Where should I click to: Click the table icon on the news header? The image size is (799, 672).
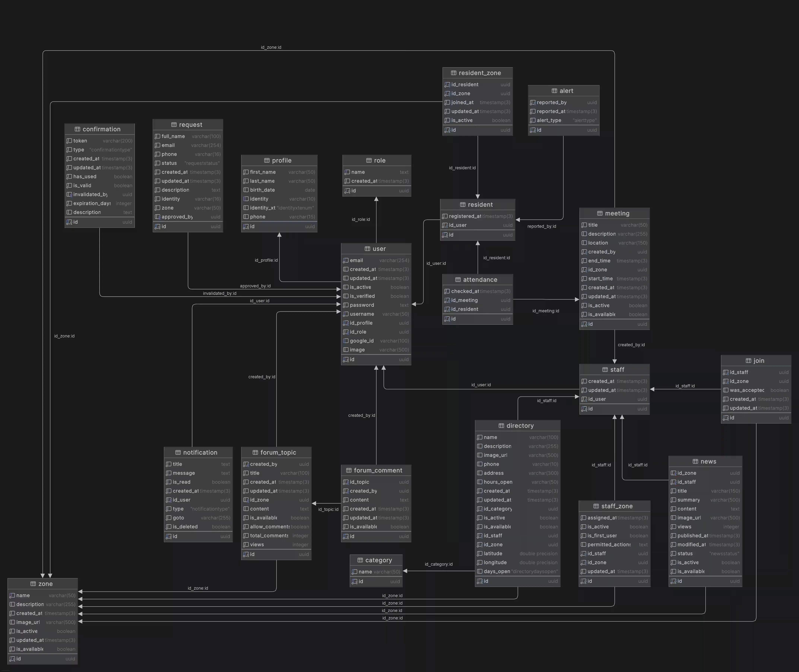(x=695, y=461)
